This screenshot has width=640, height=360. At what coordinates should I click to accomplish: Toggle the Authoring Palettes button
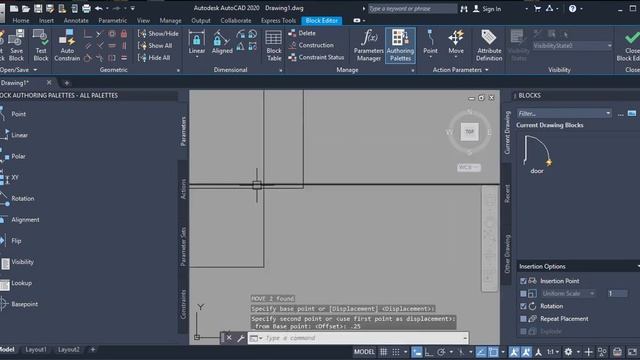(x=400, y=45)
